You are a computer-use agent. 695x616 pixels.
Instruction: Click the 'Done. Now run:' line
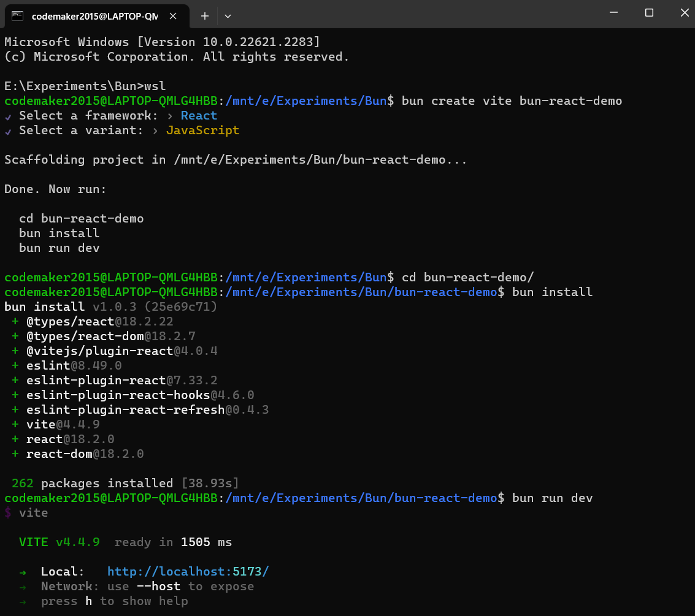pos(55,189)
